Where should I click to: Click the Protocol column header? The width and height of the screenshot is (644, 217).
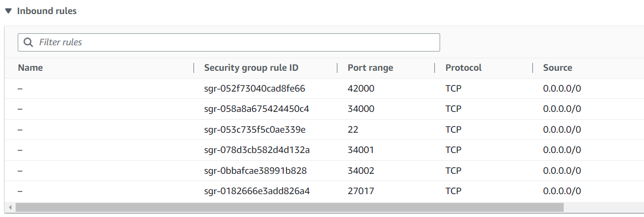coord(463,68)
